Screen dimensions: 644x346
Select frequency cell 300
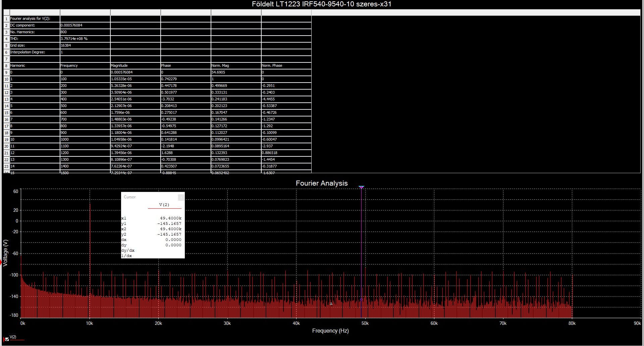85,92
